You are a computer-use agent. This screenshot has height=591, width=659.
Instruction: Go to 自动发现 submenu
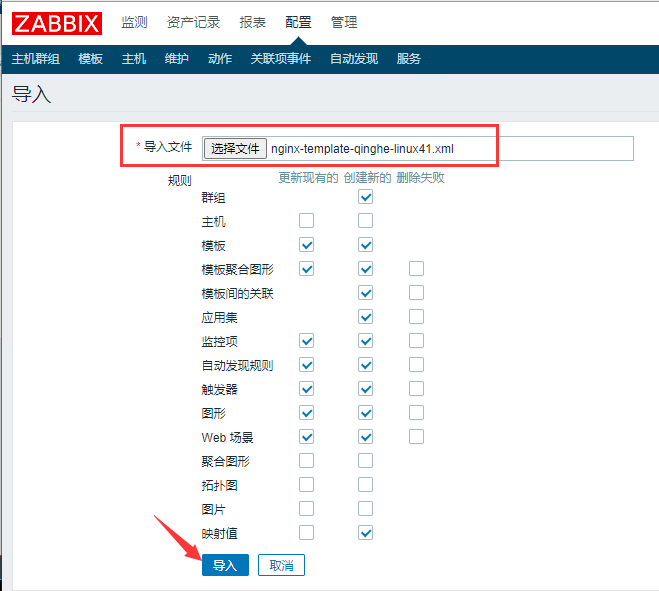354,59
